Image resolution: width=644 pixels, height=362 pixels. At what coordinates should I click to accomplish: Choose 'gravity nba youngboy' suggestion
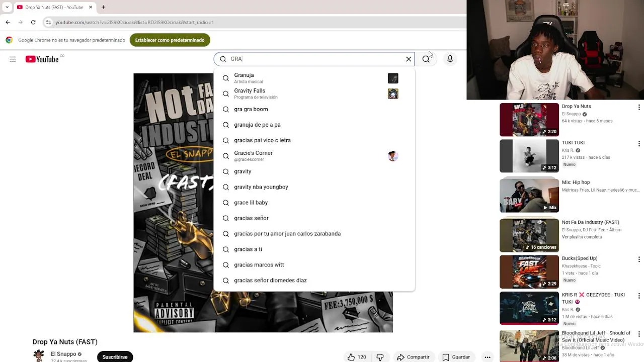(x=314, y=187)
